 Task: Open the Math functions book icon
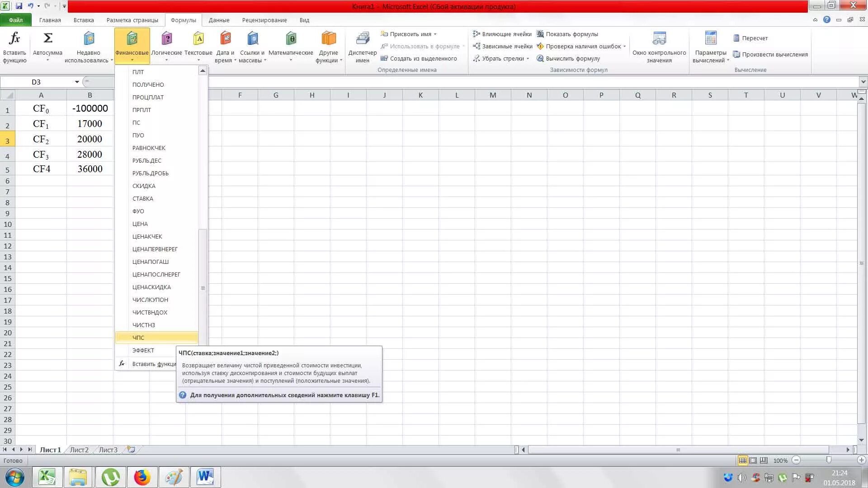pos(291,38)
